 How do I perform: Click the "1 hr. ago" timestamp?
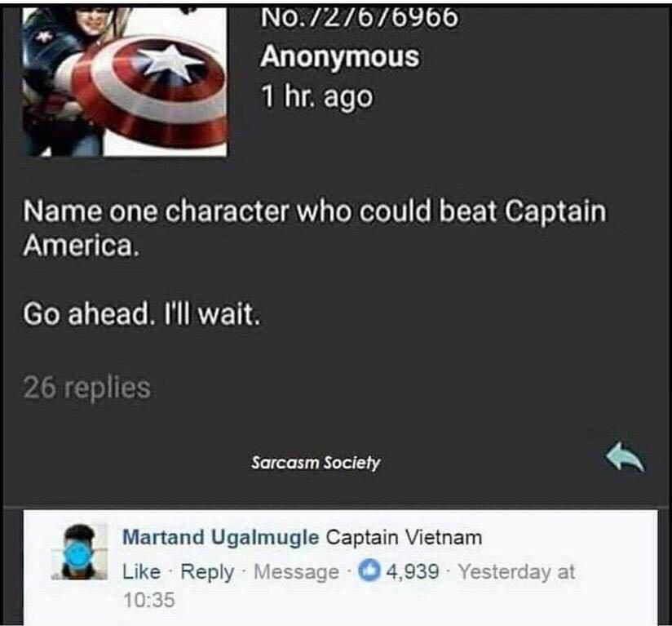pyautogui.click(x=317, y=96)
